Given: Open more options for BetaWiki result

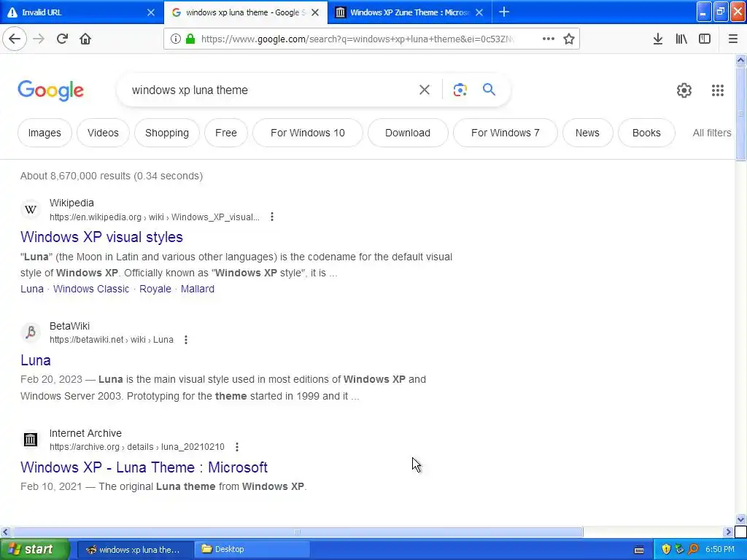Looking at the screenshot, I should click(x=186, y=340).
